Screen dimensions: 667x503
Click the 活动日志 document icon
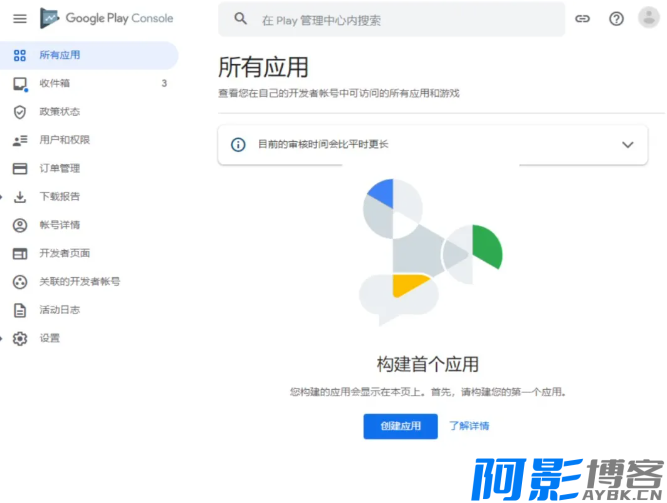(x=20, y=310)
